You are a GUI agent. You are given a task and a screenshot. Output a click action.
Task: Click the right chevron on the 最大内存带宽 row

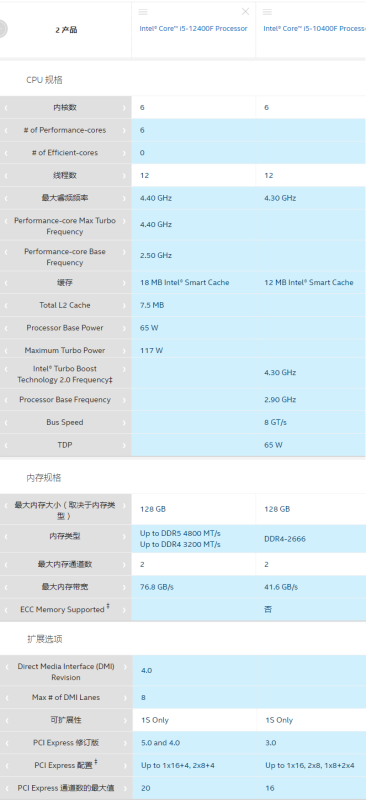point(125,587)
